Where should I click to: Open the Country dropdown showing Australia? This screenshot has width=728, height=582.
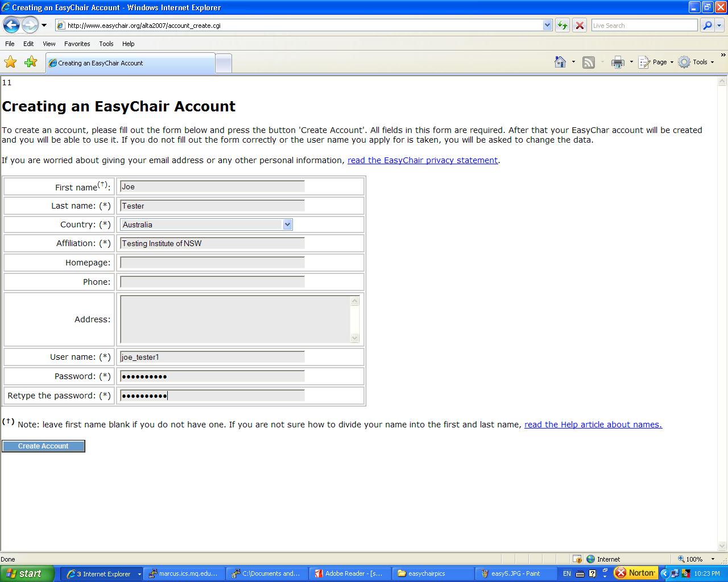(x=206, y=225)
